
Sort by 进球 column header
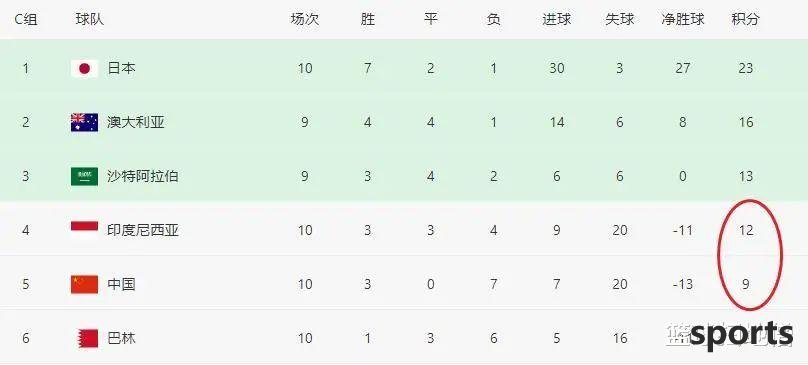pos(557,20)
